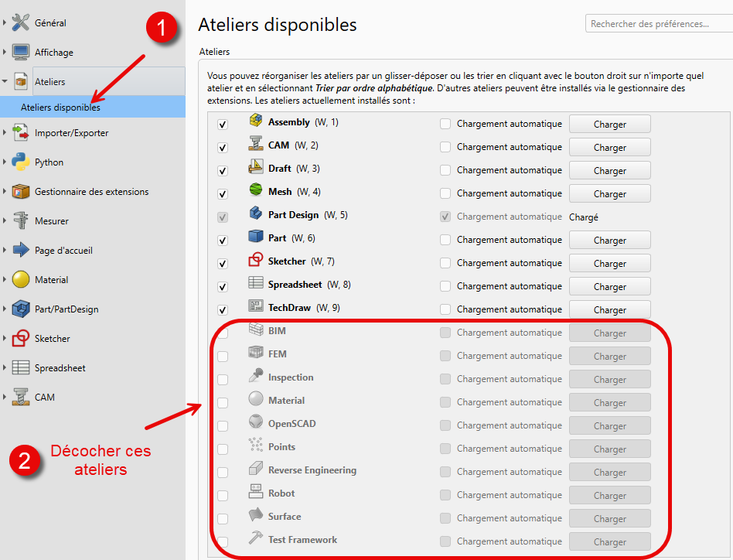Expand the Général preferences section
The width and height of the screenshot is (733, 560).
pos(5,23)
